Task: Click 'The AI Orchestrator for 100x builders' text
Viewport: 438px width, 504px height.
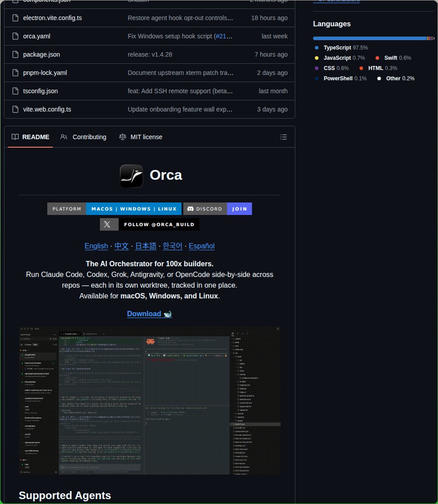Action: (149, 264)
